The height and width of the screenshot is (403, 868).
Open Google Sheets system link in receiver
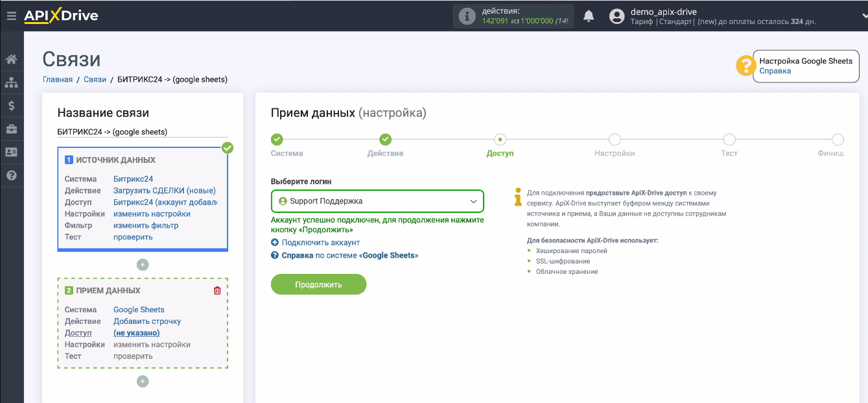pos(139,310)
